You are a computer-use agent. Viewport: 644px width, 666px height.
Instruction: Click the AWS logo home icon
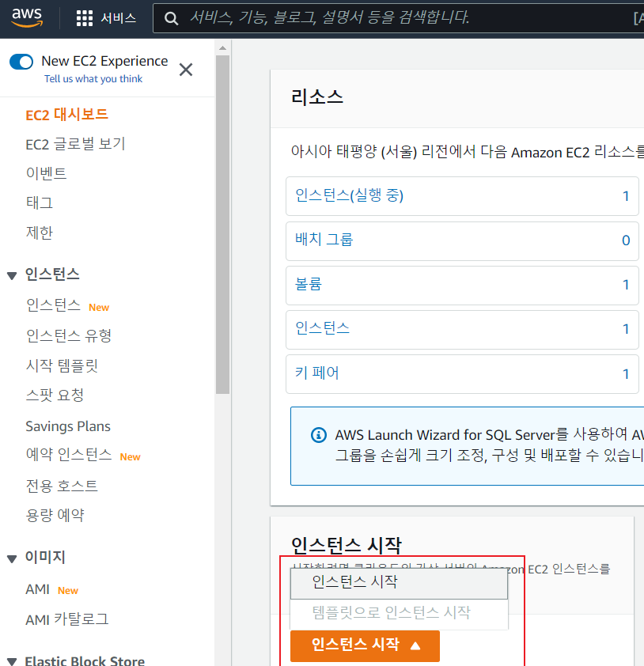(x=27, y=17)
